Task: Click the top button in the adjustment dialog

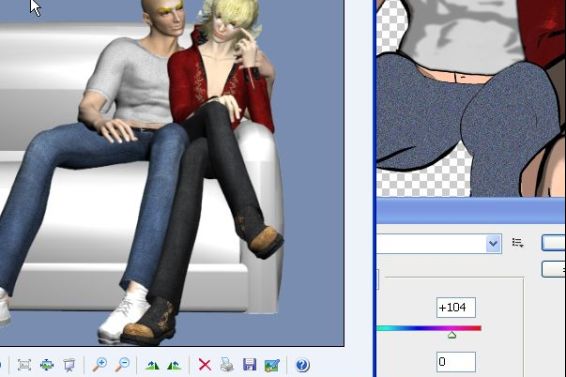Action: pyautogui.click(x=553, y=243)
